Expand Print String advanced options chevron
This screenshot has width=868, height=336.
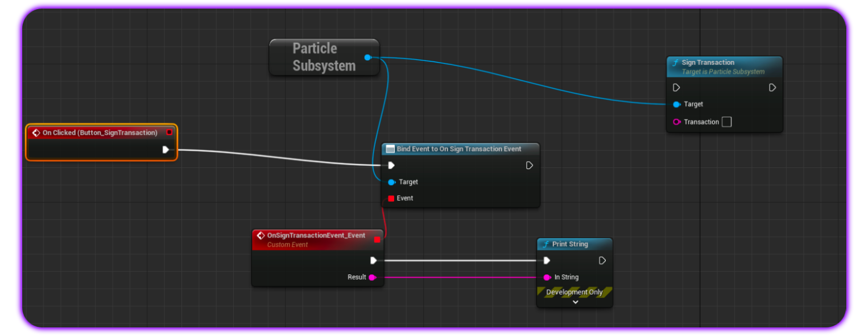pyautogui.click(x=575, y=302)
